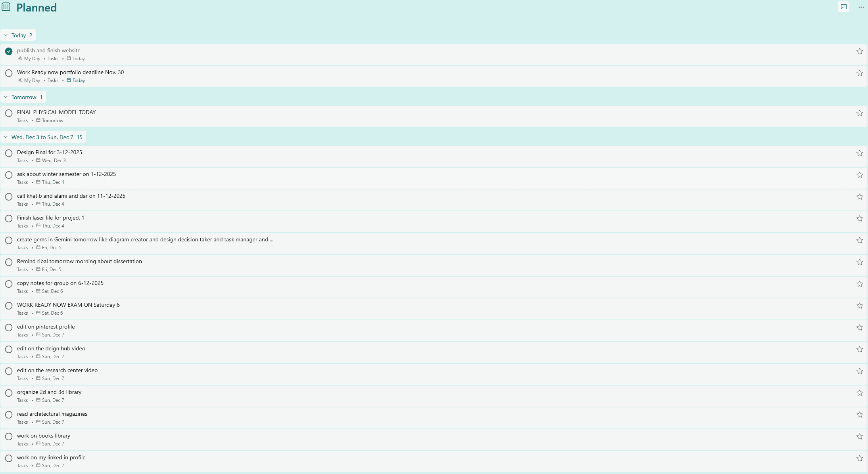Uncheck the completed publish and finish website task
Viewport: 868px width, 474px height.
click(x=9, y=51)
